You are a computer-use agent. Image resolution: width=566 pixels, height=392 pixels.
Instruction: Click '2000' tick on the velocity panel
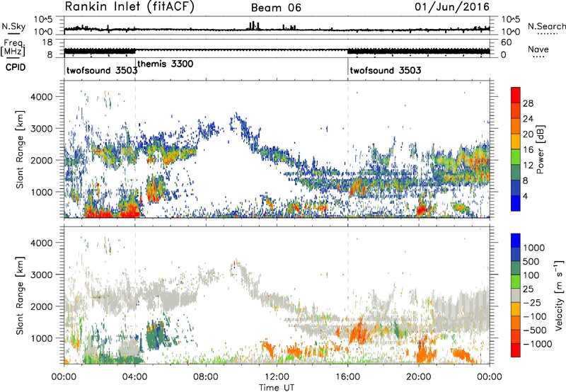[x=42, y=306]
